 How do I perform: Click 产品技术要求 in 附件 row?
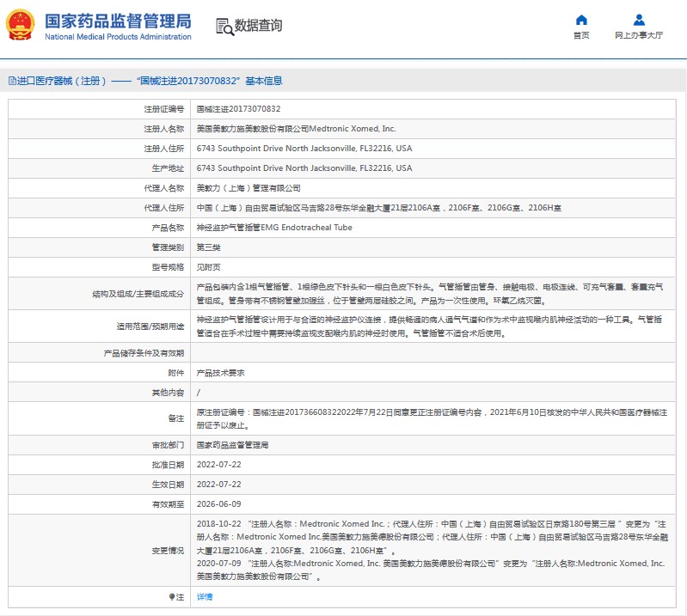[220, 373]
